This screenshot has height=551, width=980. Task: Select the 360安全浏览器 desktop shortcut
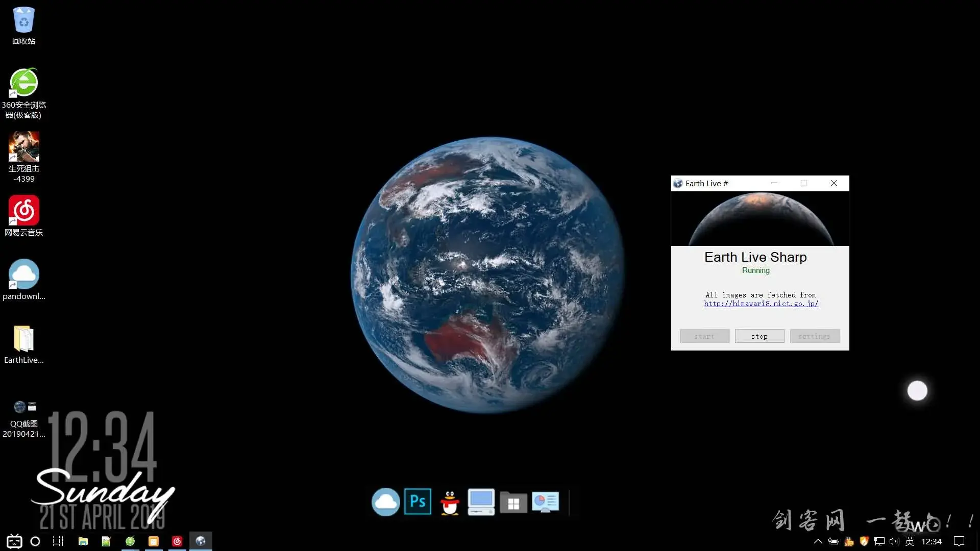tap(23, 94)
